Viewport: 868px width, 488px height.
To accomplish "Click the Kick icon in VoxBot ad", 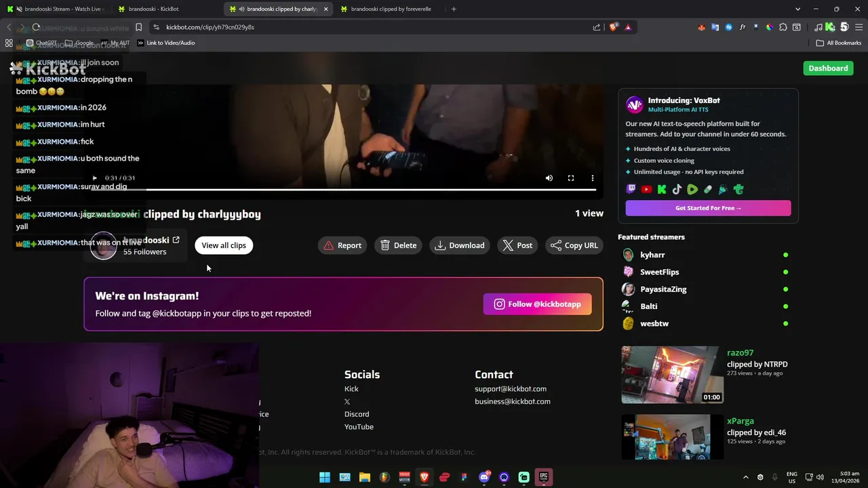I will (662, 190).
